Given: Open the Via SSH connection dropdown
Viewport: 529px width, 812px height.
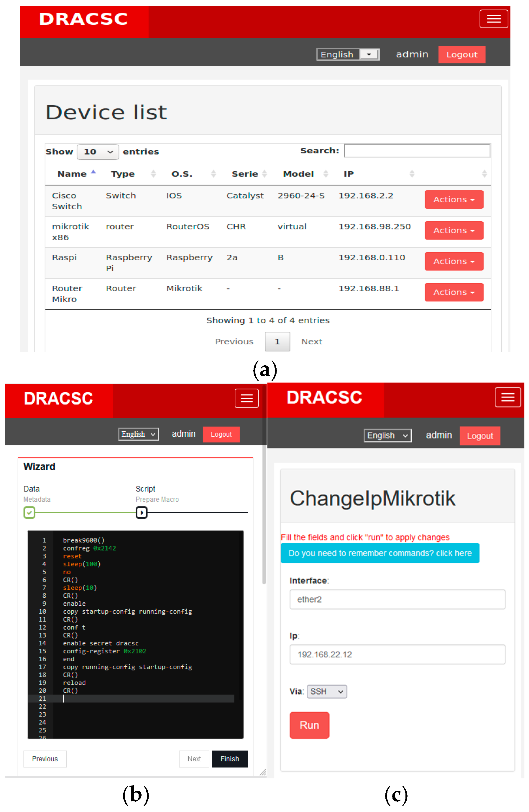Looking at the screenshot, I should point(326,691).
